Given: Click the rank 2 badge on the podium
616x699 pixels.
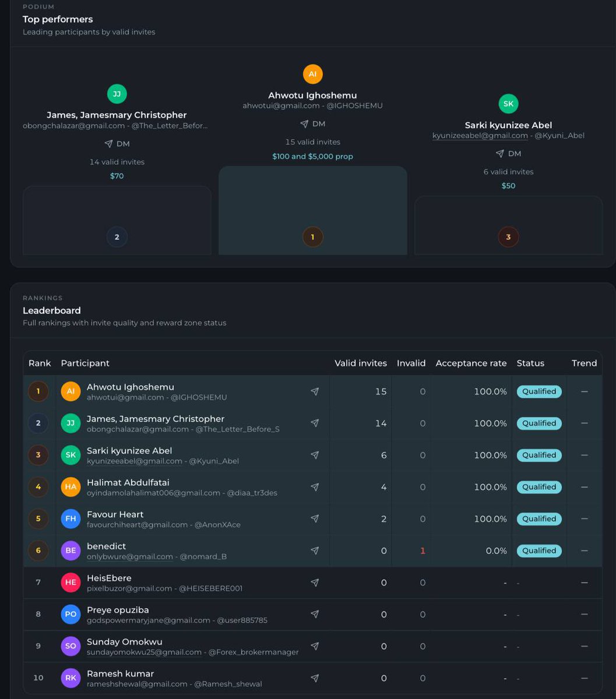Looking at the screenshot, I should click(x=117, y=237).
